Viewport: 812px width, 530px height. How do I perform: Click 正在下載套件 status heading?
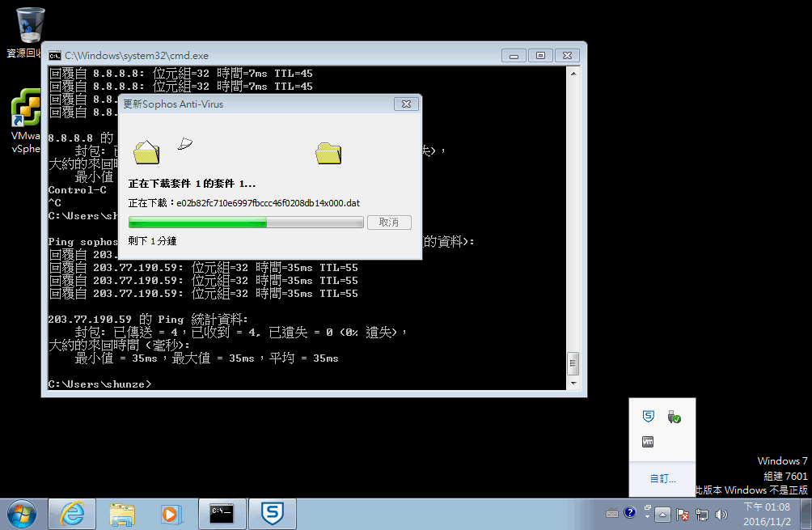tap(192, 184)
